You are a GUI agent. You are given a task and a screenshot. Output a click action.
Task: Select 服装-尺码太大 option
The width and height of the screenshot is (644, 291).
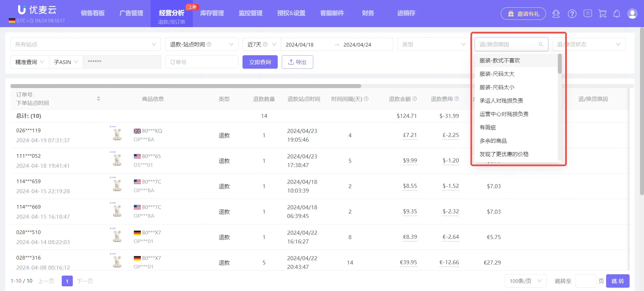(x=517, y=74)
